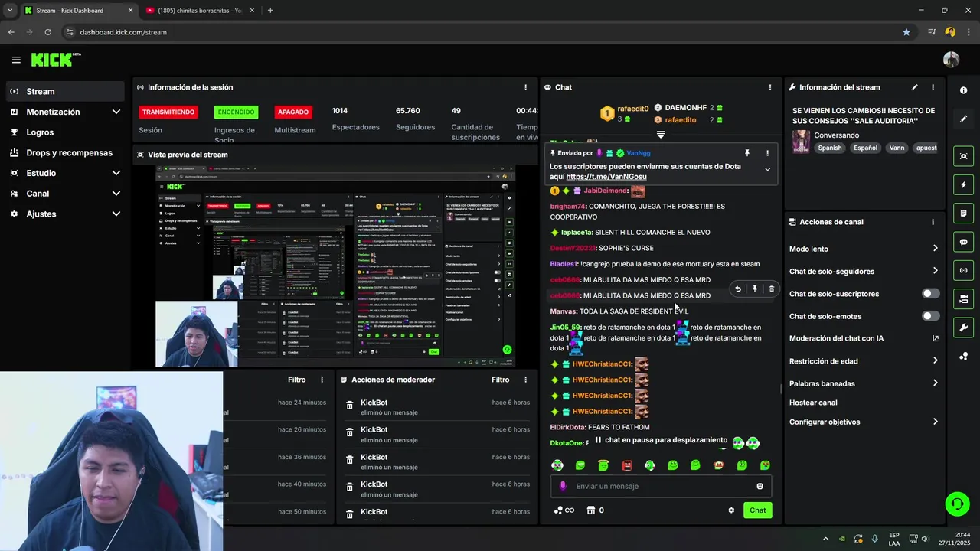Click the three-dots cluster icon in the right rail
The image size is (980, 551).
tap(964, 357)
